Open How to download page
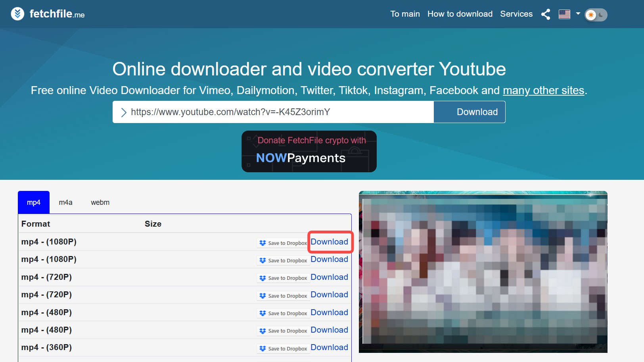The height and width of the screenshot is (362, 644). pos(460,14)
